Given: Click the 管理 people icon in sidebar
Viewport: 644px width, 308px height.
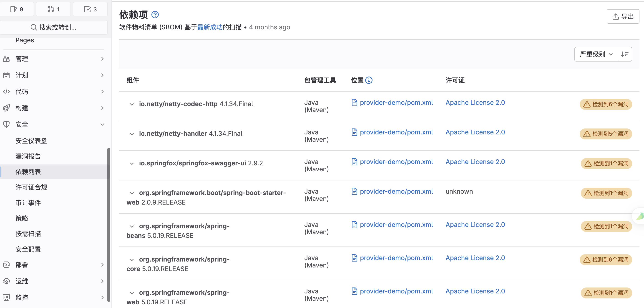Looking at the screenshot, I should 6,59.
